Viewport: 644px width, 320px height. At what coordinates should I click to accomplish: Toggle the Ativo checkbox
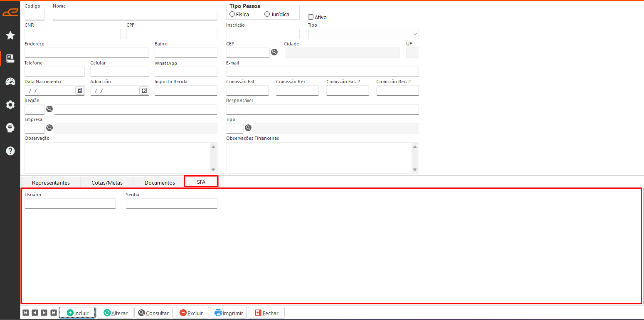coord(311,17)
